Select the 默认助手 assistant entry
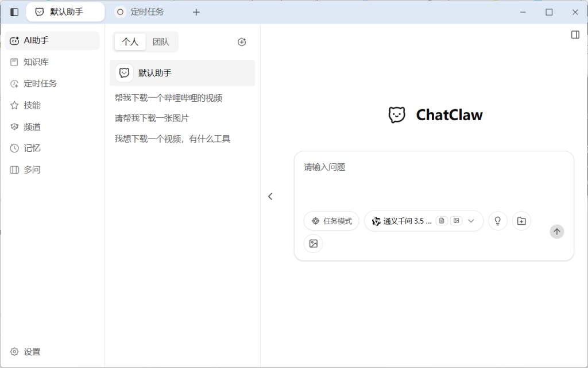 [x=182, y=73]
